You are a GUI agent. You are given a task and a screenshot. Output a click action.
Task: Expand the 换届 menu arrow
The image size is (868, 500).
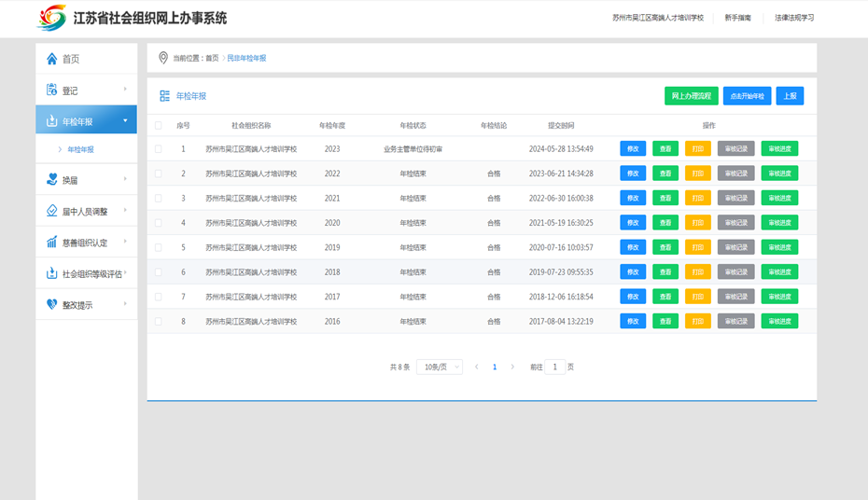point(125,179)
